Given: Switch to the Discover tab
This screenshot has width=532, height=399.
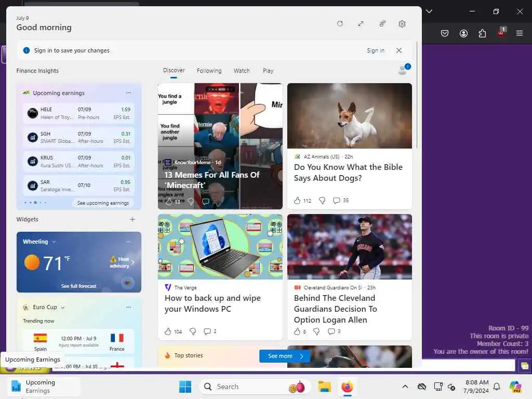Looking at the screenshot, I should 174,71.
